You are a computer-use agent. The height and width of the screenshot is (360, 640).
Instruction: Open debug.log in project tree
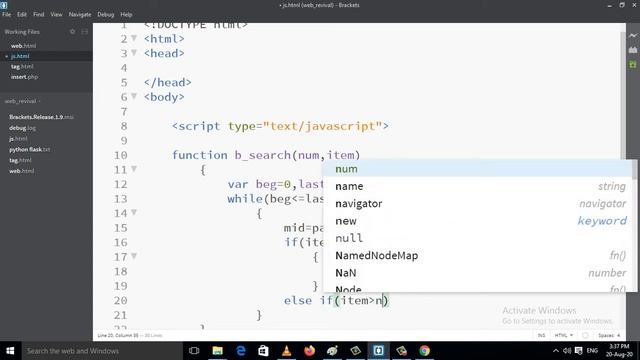coord(22,128)
